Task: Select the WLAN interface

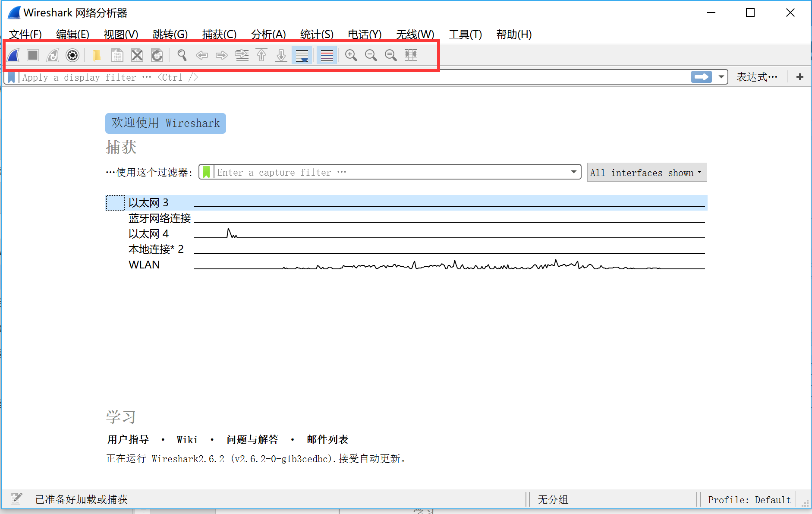Action: click(x=406, y=265)
